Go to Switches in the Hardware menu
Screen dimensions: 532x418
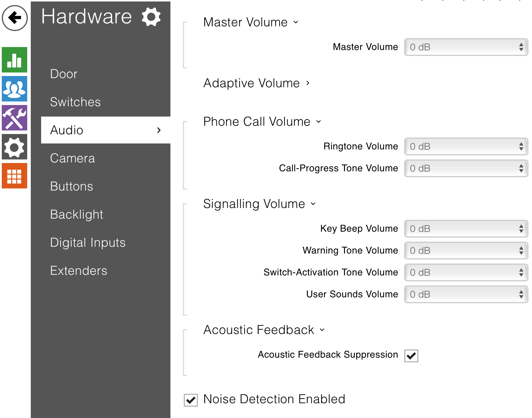[x=75, y=102]
